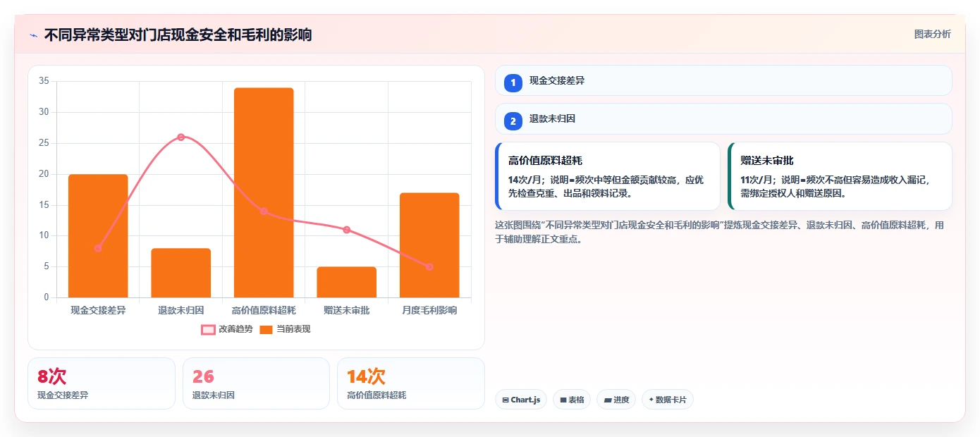Select the 现金交接差异 orange bar
980x437 pixels.
click(x=98, y=235)
